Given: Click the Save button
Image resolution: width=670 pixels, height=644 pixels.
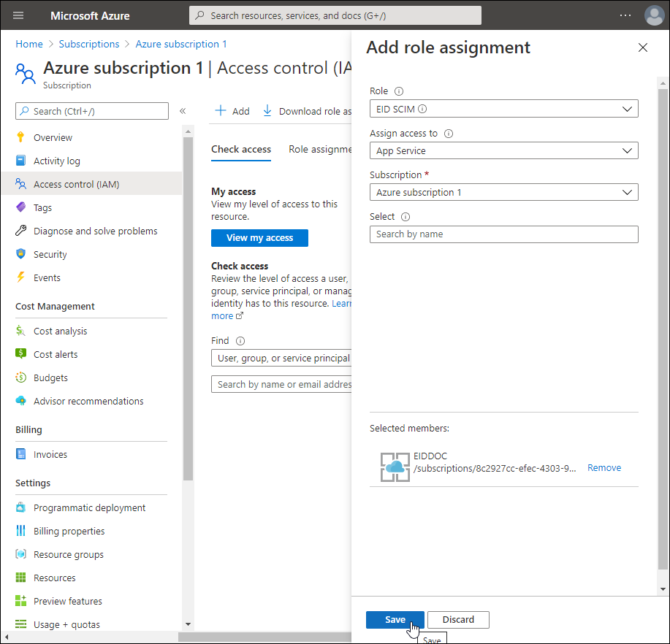Looking at the screenshot, I should 395,620.
